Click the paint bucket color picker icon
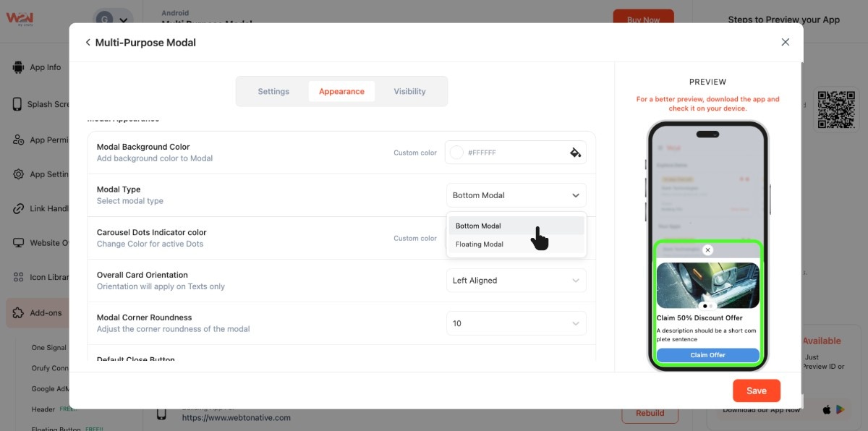Viewport: 868px width, 431px height. [x=575, y=153]
